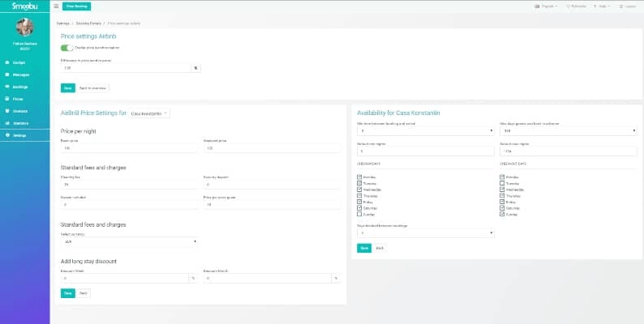Open the Casa Konstantin property dropdown
This screenshot has width=644, height=324.
[149, 113]
